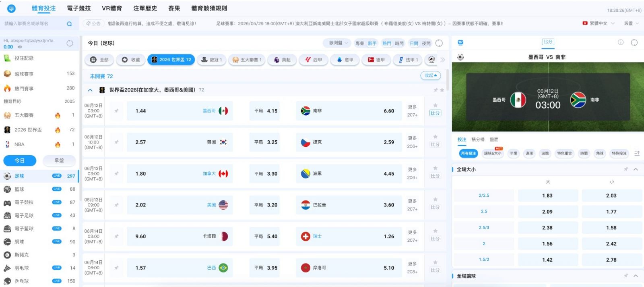Switch to the 積分榜 tab
The image size is (644, 287).
coord(478,139)
